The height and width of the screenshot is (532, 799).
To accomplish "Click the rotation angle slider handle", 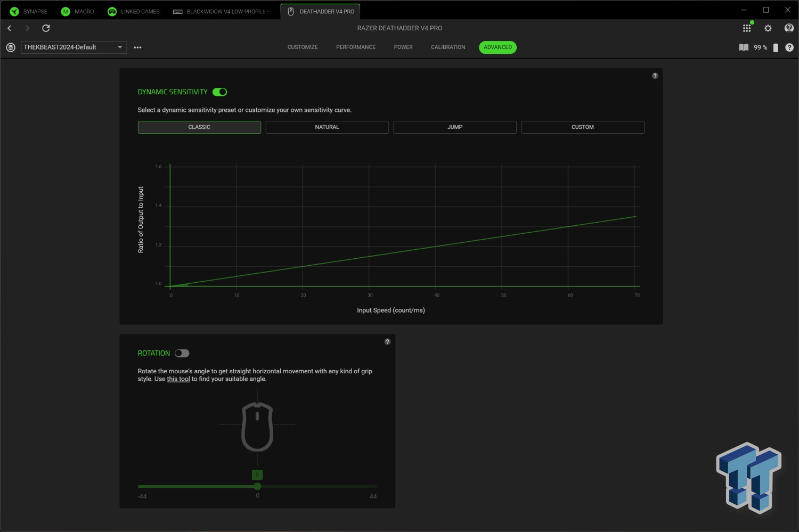I will tap(257, 486).
